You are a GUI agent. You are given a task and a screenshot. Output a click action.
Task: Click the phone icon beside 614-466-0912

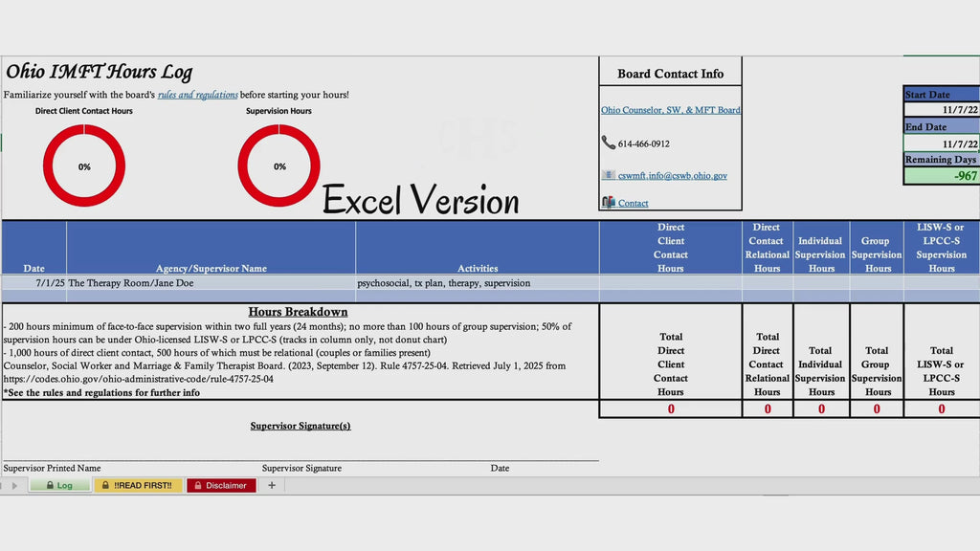608,143
